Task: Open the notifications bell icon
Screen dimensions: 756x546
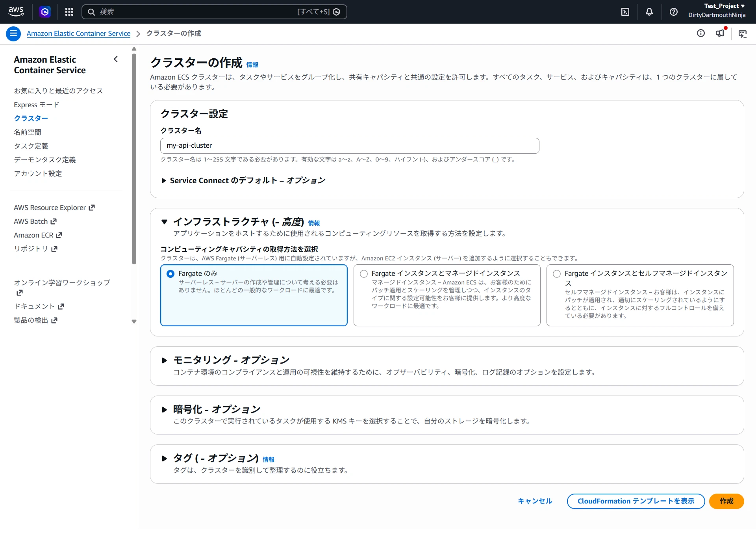Action: coord(649,12)
